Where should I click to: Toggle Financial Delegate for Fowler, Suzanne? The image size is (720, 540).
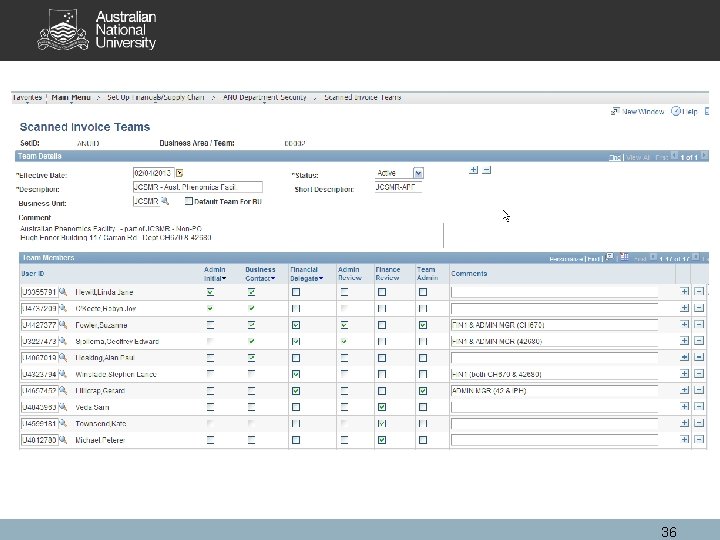pyautogui.click(x=296, y=325)
